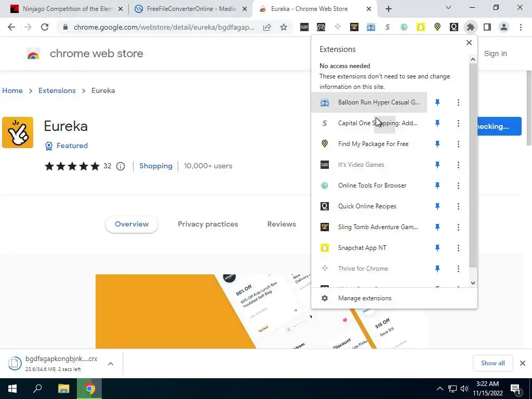Screen dimensions: 532x399
Task: Open the It's Video Games toolbar extension icon
Action: point(304,27)
